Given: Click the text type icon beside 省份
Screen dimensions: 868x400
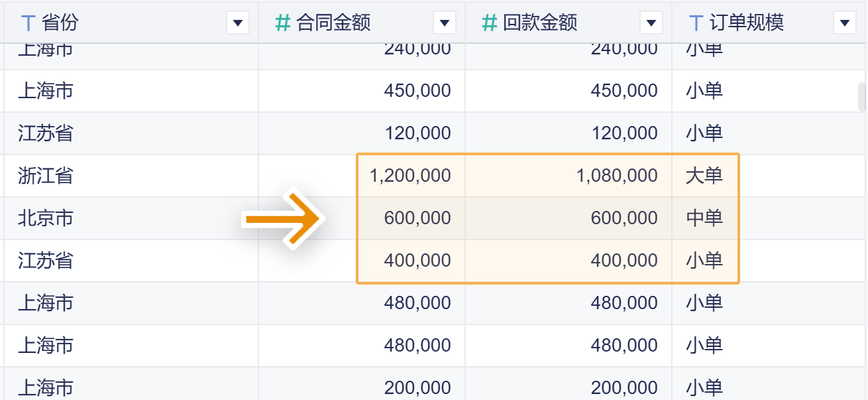Looking at the screenshot, I should [x=28, y=23].
